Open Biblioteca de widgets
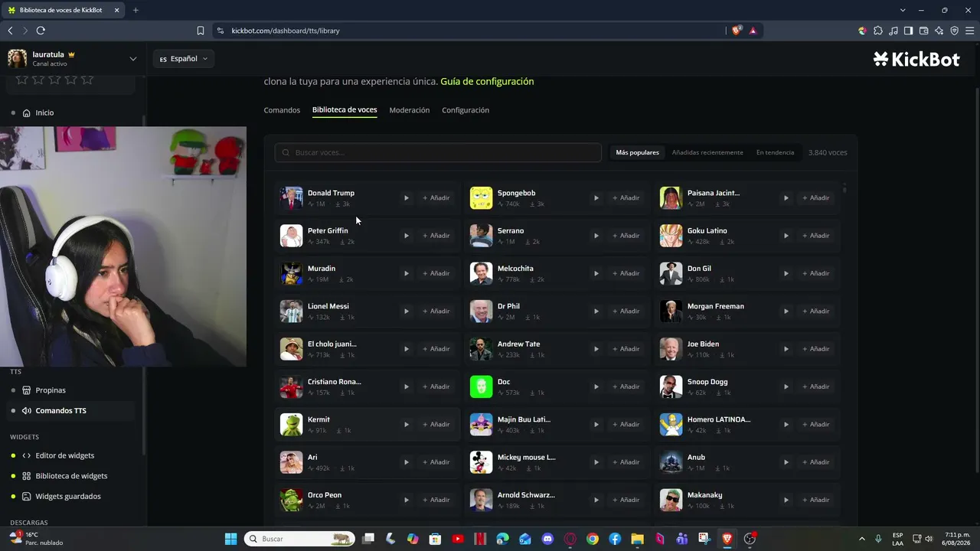Viewport: 980px width, 551px height. click(71, 476)
